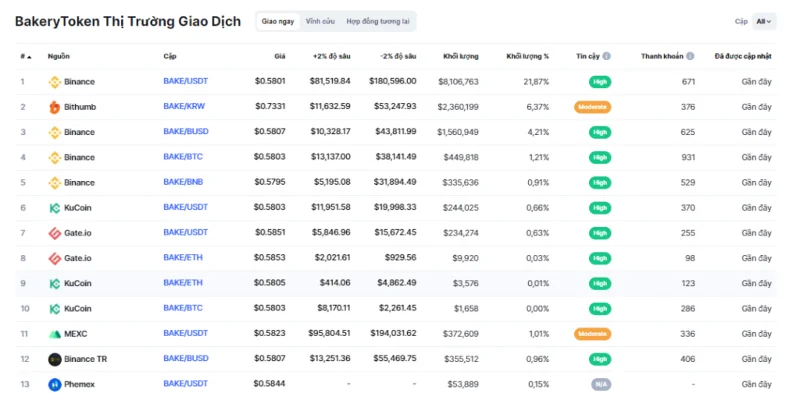Click Moderate badge in MEXC row
800x393 pixels.
pos(592,334)
